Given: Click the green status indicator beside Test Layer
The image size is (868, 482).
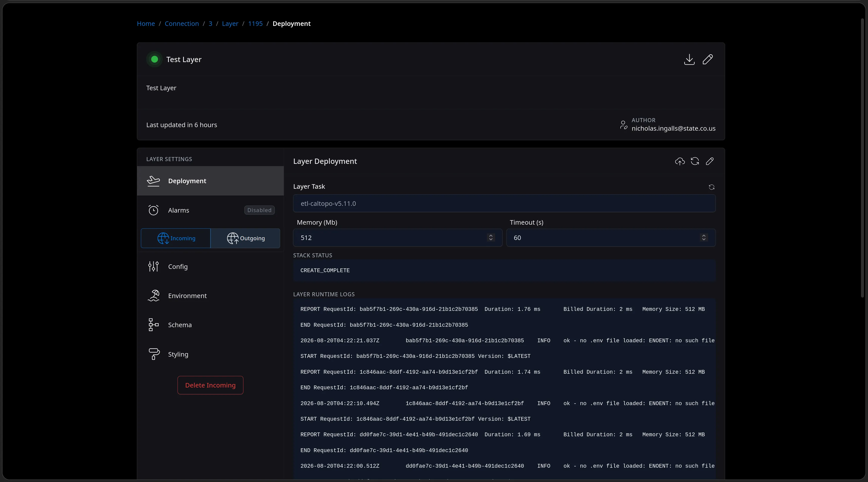Looking at the screenshot, I should [x=155, y=59].
